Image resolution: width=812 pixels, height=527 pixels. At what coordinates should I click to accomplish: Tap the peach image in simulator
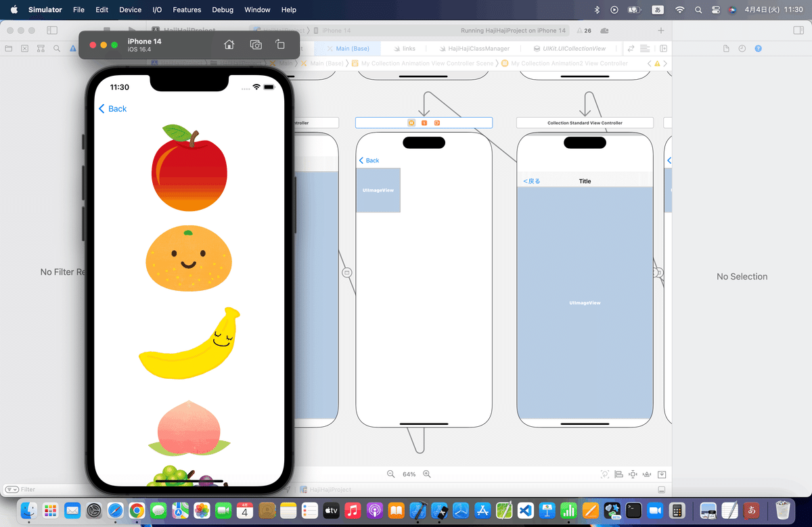[189, 427]
